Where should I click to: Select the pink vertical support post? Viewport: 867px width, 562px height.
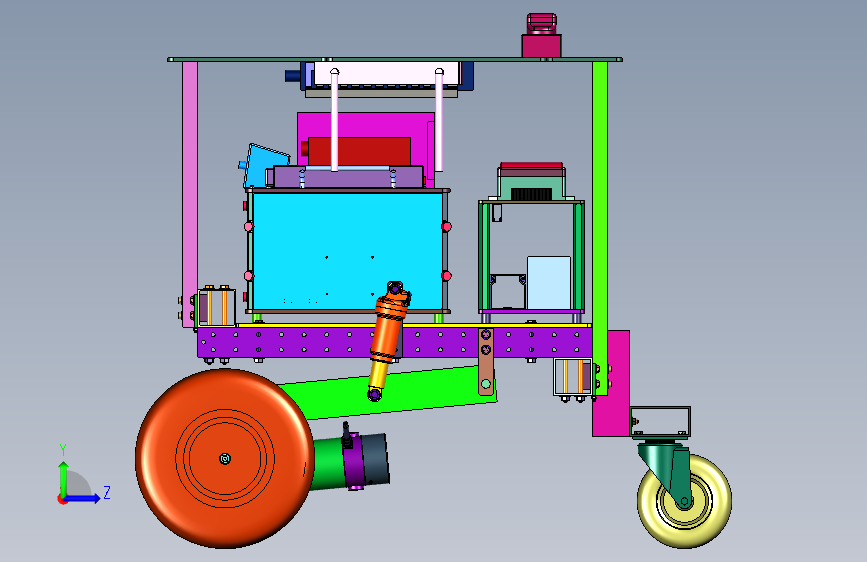[190, 194]
